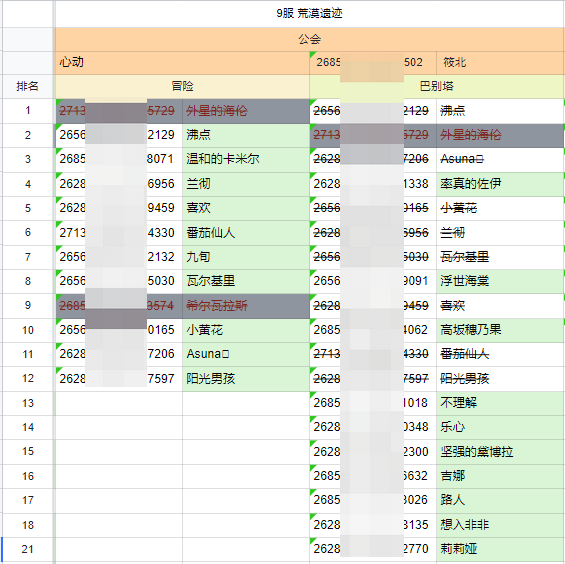The width and height of the screenshot is (565, 564).
Task: Click the crossed-out 外星的海伦 cell in the 冒险 column
Action: tap(246, 111)
